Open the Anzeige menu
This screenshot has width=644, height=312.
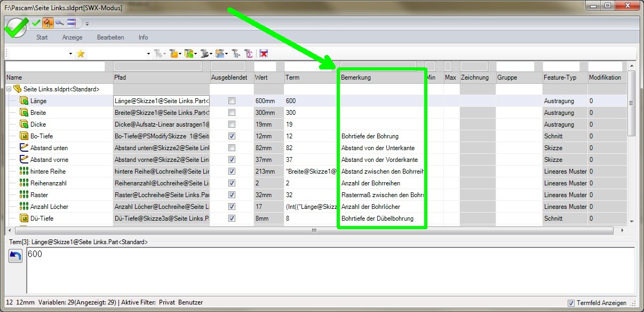pyautogui.click(x=72, y=37)
